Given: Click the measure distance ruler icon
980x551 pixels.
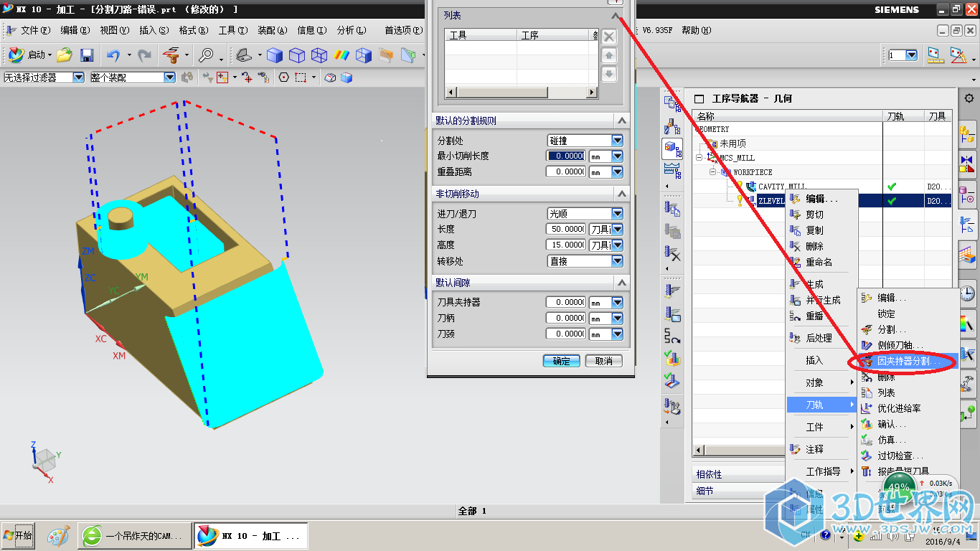Looking at the screenshot, I should pyautogui.click(x=934, y=55).
